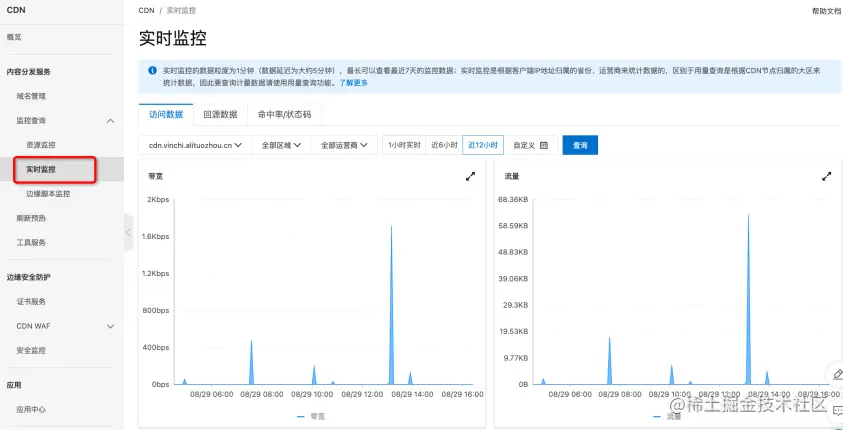Image resolution: width=843 pixels, height=430 pixels.
Task: Open calendar icon in 自定义 range
Action: coord(544,145)
